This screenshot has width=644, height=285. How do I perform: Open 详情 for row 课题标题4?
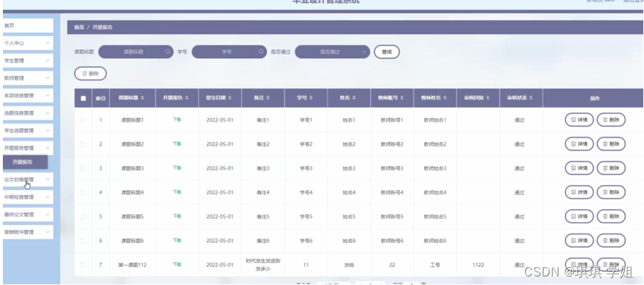coord(579,192)
